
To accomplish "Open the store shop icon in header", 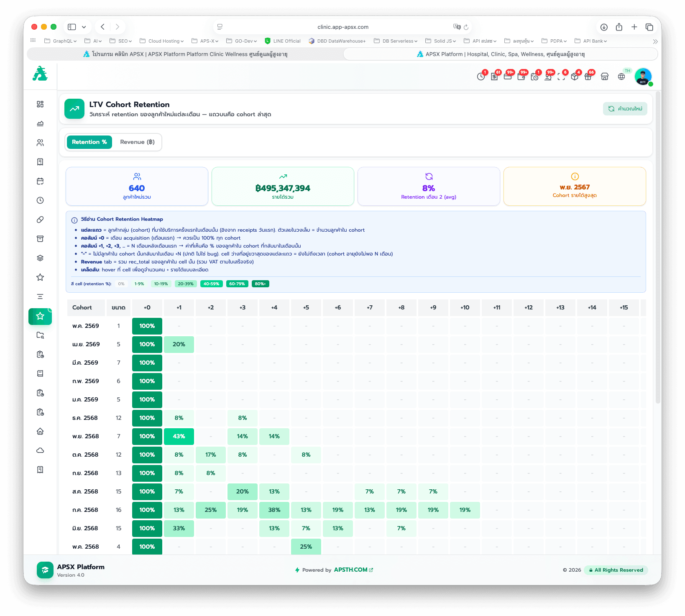I will point(605,77).
